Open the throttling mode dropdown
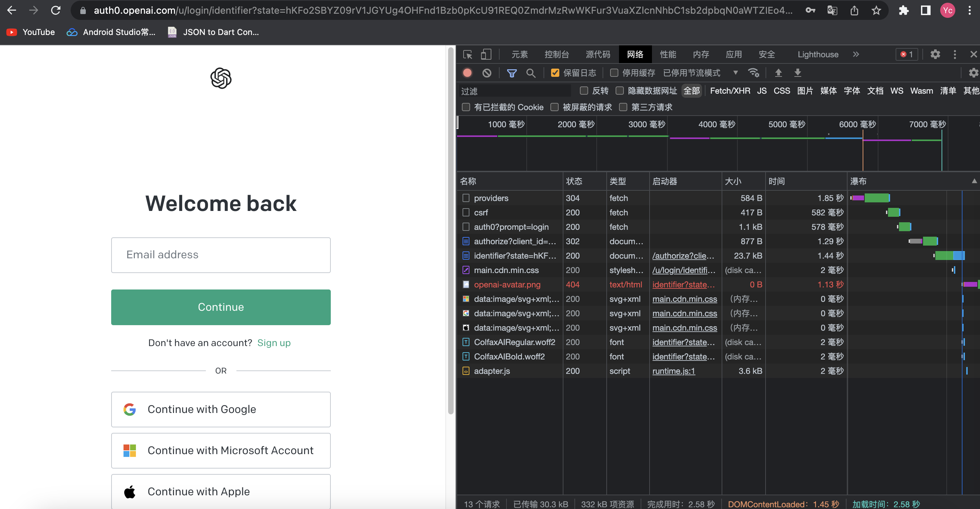Screen dimensions: 980x509 point(735,73)
